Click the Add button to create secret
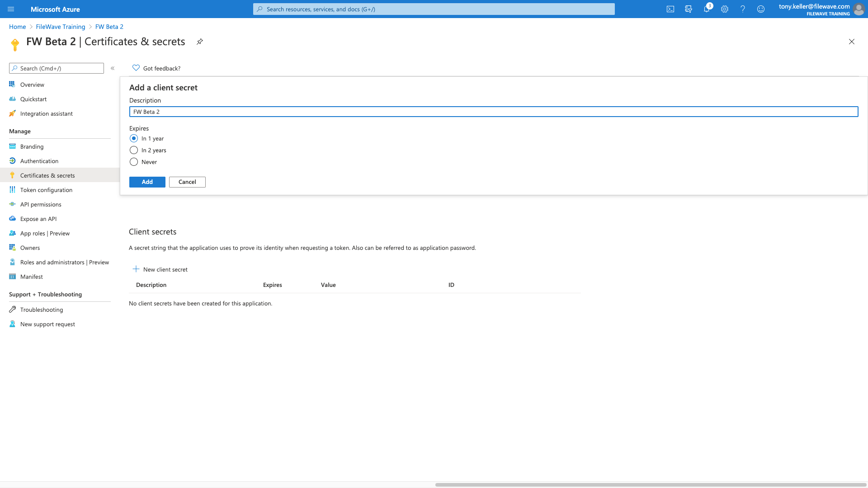This screenshot has height=488, width=868. [x=147, y=182]
